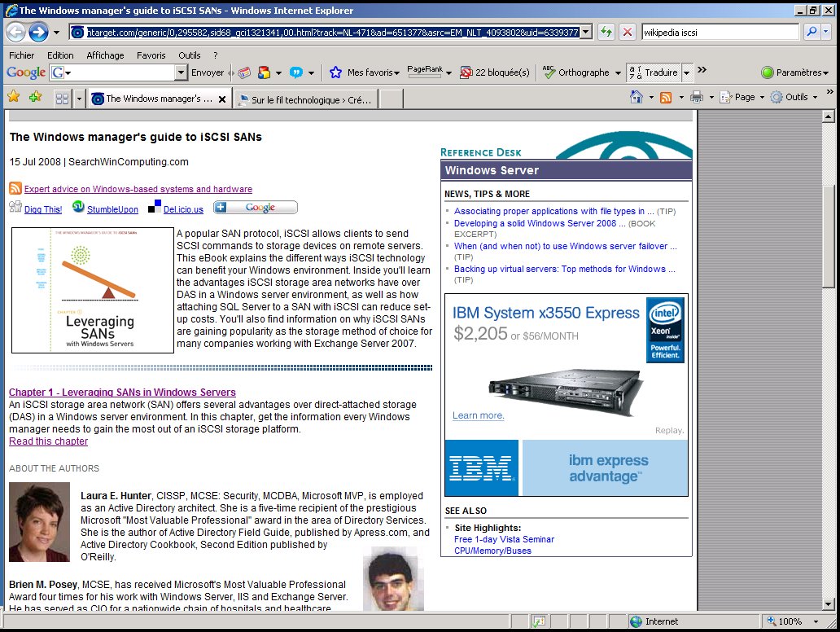Stop loading with the red X icon
The width and height of the screenshot is (840, 632).
click(627, 32)
